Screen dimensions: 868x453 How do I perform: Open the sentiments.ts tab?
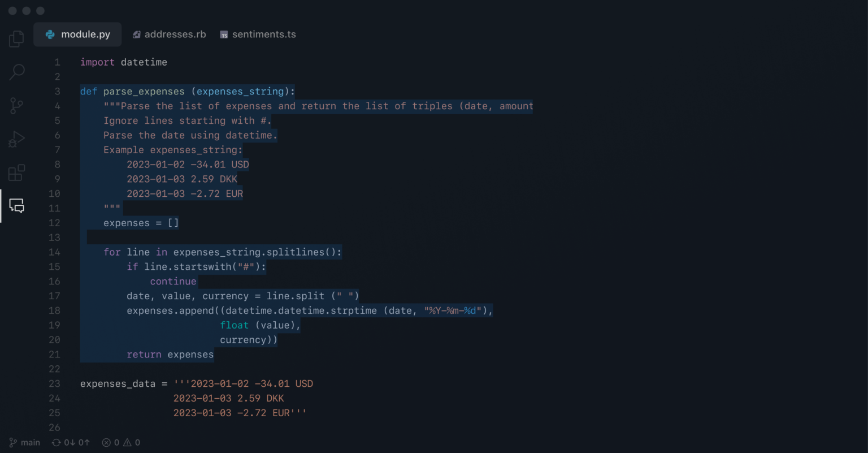tap(258, 34)
